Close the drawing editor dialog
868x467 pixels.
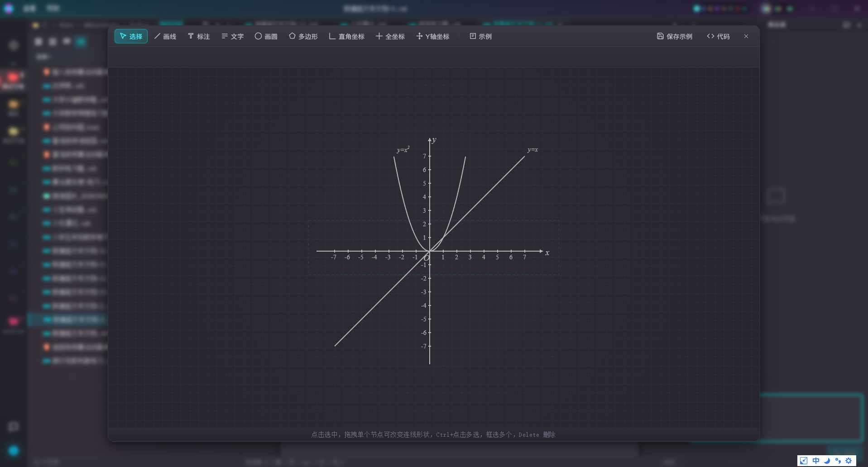pyautogui.click(x=746, y=36)
